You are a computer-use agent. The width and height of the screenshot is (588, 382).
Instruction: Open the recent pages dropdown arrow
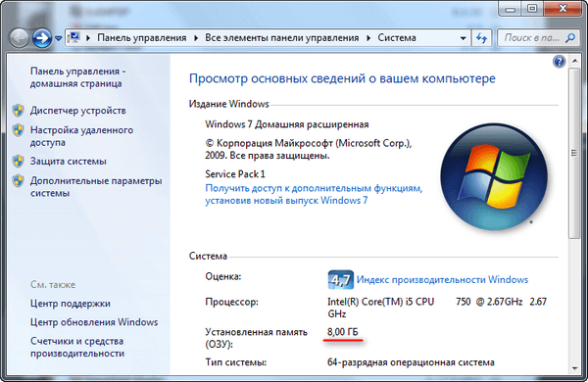[58, 38]
